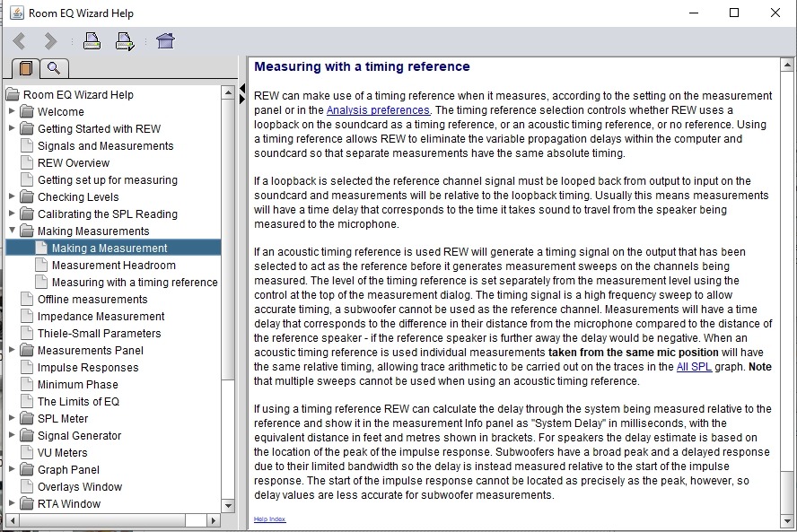Screen dimensions: 797x532
Task: Open the REW Overview topic
Action: tap(74, 162)
